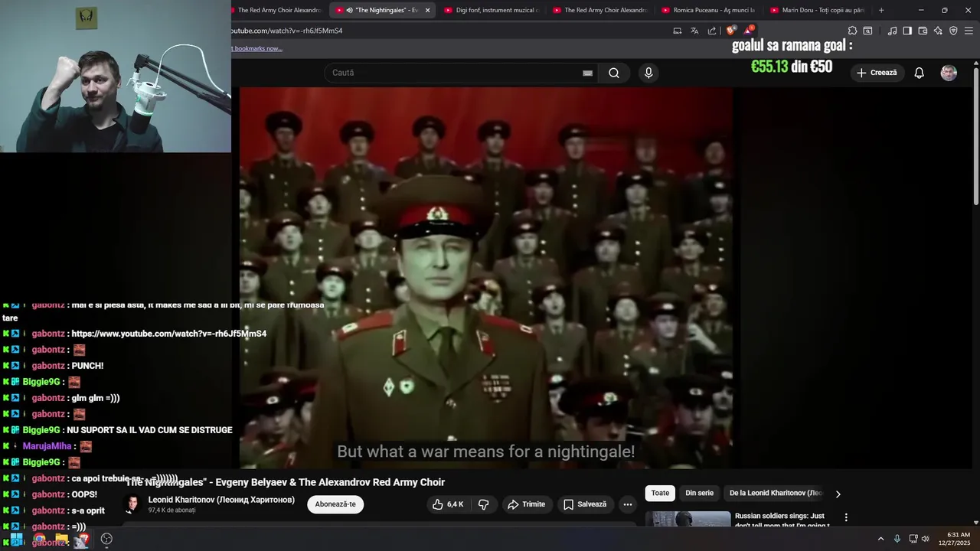Viewport: 980px width, 551px height.
Task: Click the YouTube search magnifier button
Action: [614, 73]
